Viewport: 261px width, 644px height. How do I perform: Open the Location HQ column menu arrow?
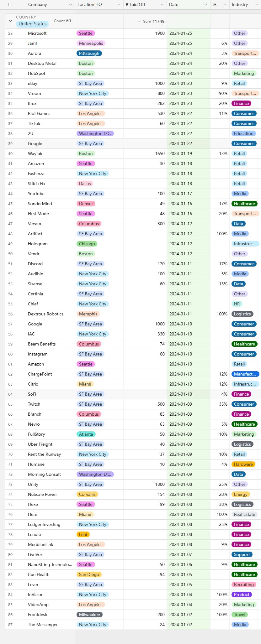(x=119, y=5)
